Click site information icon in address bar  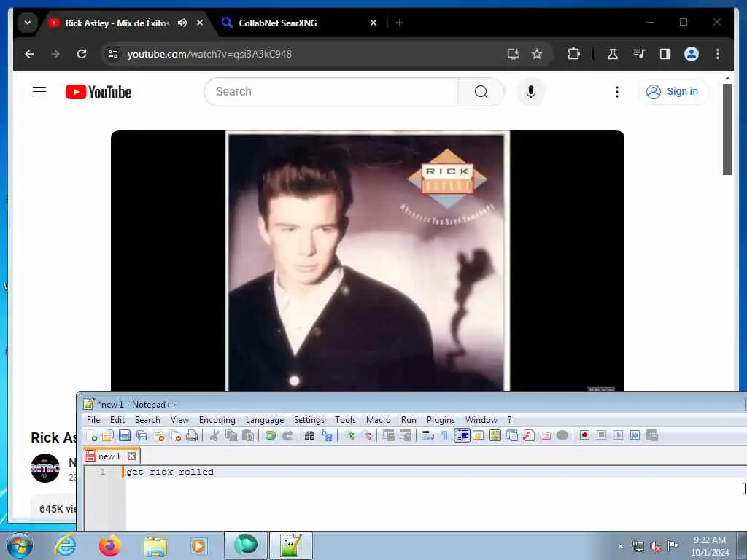pos(113,54)
